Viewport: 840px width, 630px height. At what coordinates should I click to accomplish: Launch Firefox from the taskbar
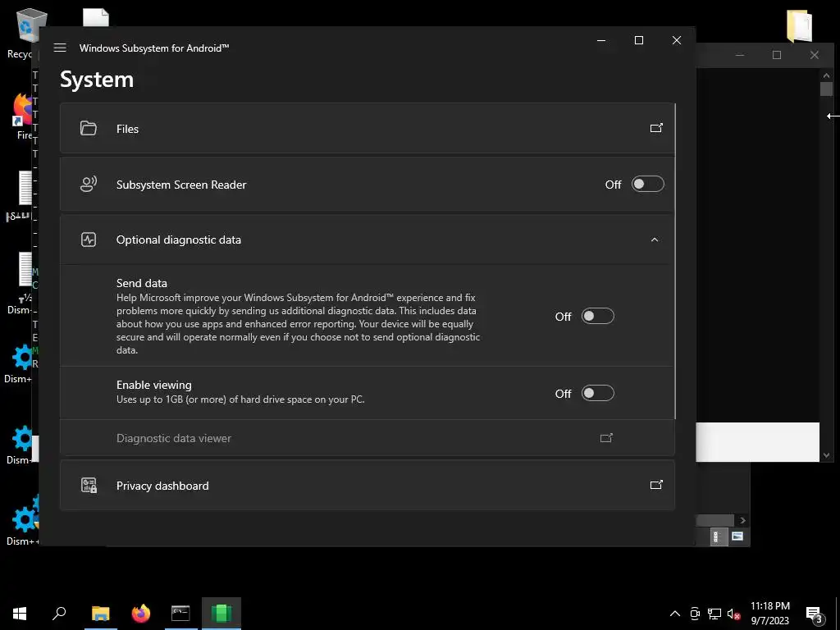pos(141,614)
